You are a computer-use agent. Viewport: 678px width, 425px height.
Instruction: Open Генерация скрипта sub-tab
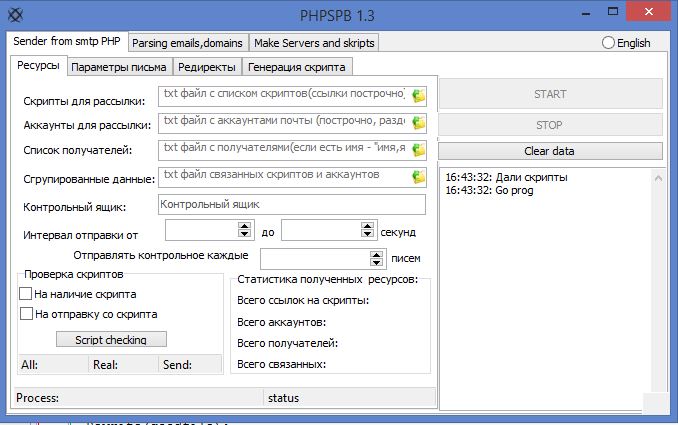(x=297, y=67)
